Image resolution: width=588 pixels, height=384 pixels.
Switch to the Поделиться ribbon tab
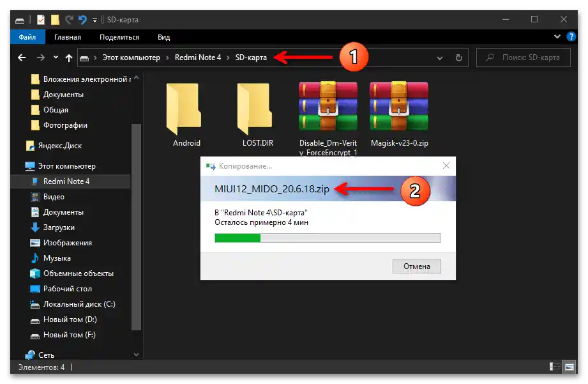coord(119,37)
